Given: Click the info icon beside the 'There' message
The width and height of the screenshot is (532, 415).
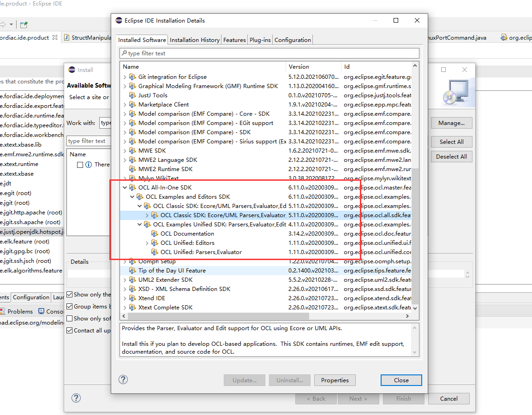Looking at the screenshot, I should click(x=89, y=165).
